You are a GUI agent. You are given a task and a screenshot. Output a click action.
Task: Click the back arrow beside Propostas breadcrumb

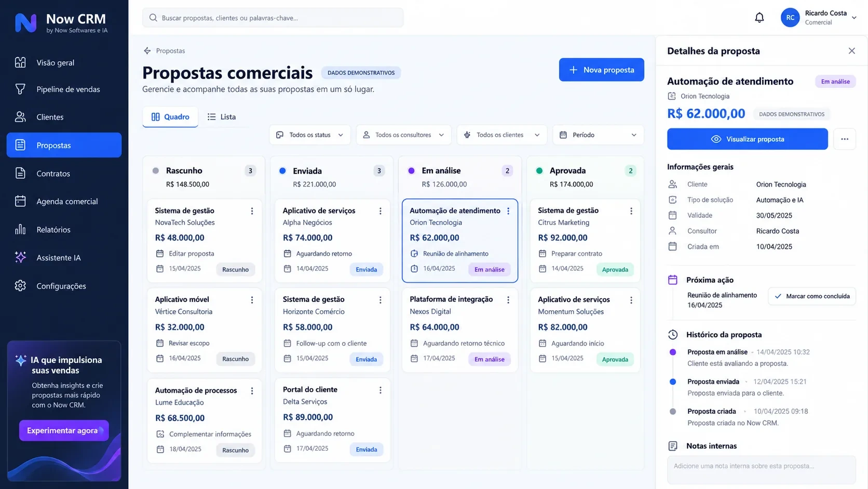click(147, 51)
